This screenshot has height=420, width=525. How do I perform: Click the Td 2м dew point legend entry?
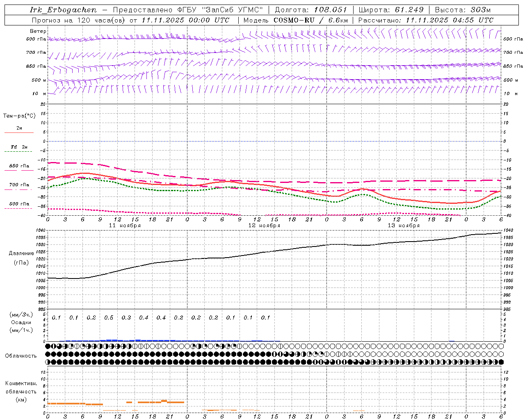pyautogui.click(x=19, y=147)
